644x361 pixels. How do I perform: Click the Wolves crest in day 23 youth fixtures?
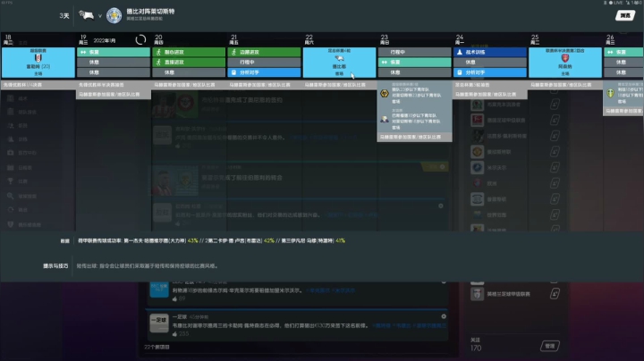(385, 94)
